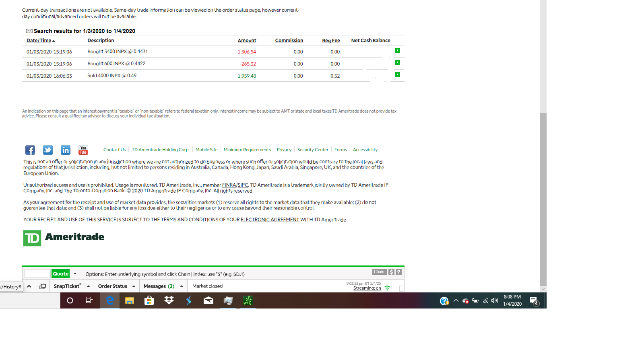Show hidden tray icons chevron
Image resolution: width=644 pixels, height=362 pixels.
click(456, 300)
